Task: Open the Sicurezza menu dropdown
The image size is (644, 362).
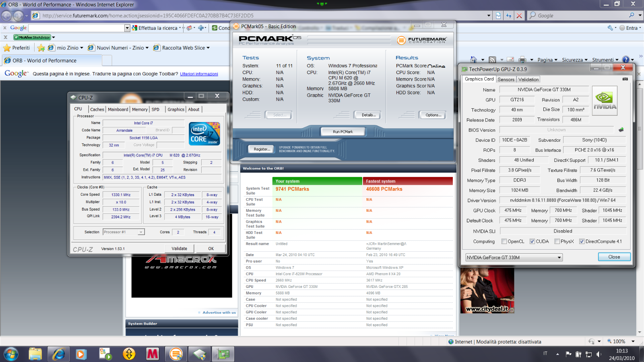Action: click(x=575, y=60)
